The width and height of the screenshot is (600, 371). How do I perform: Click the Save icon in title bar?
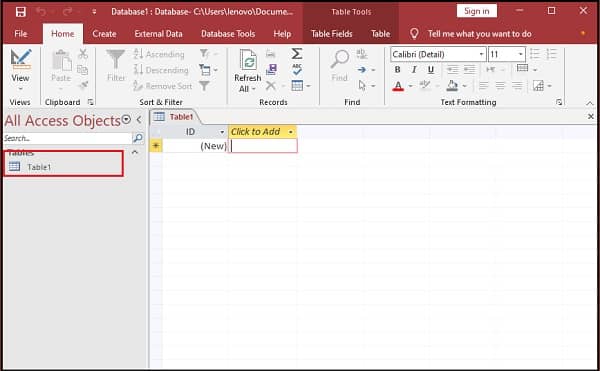21,12
